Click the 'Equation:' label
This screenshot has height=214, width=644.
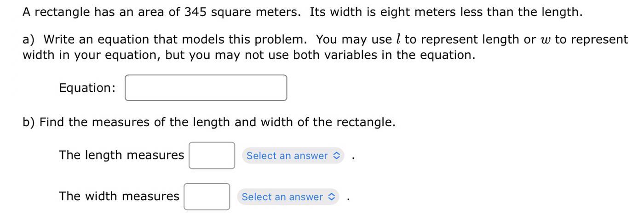point(87,88)
